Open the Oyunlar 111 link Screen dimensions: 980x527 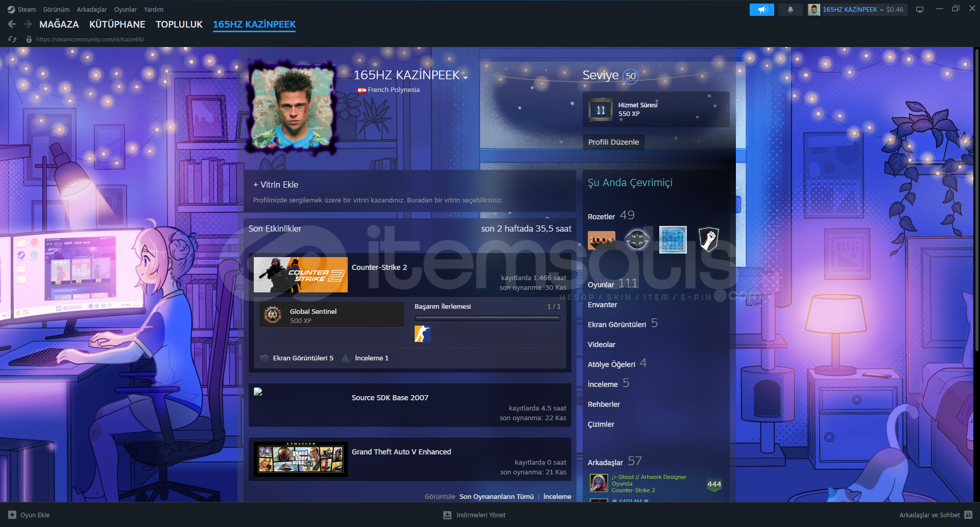click(613, 284)
